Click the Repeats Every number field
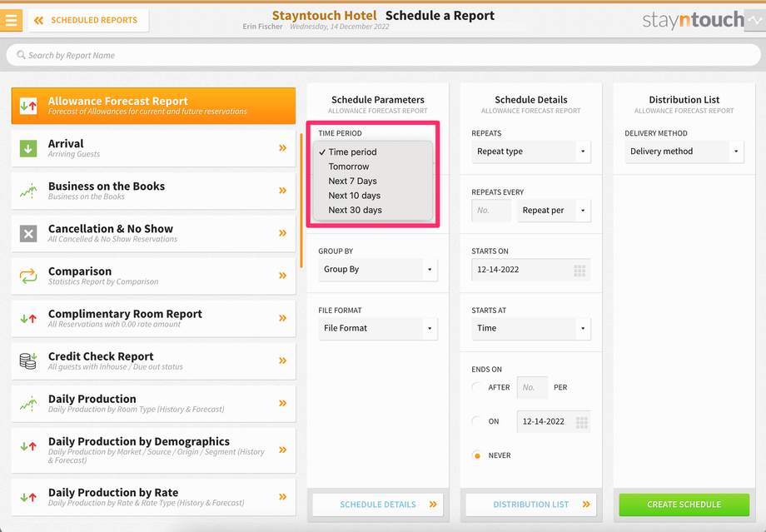The image size is (766, 532). pos(491,211)
